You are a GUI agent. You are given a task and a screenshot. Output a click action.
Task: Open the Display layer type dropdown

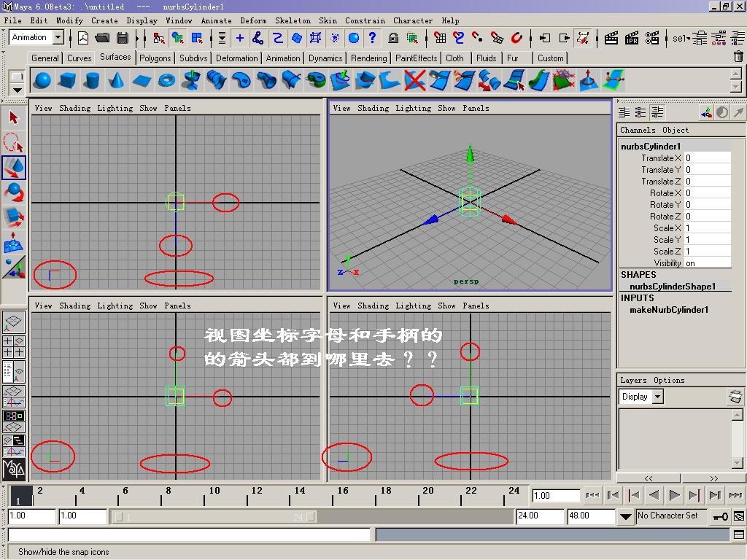[x=657, y=396]
